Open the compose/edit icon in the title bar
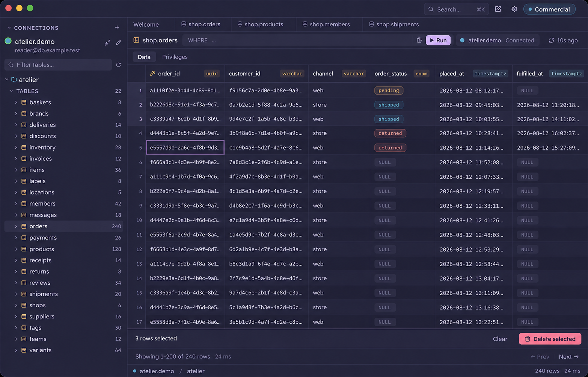Image resolution: width=588 pixels, height=377 pixels. [x=498, y=9]
